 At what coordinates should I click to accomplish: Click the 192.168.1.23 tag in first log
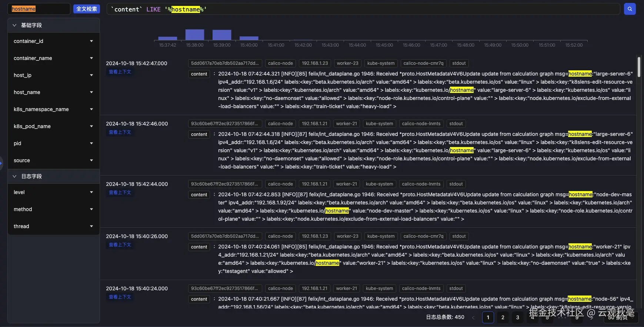coord(315,63)
